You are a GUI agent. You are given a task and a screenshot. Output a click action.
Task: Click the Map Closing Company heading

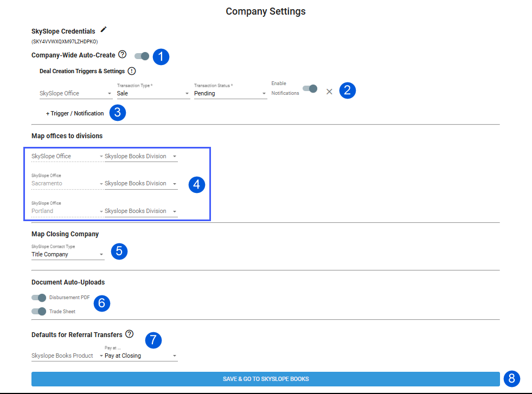65,234
